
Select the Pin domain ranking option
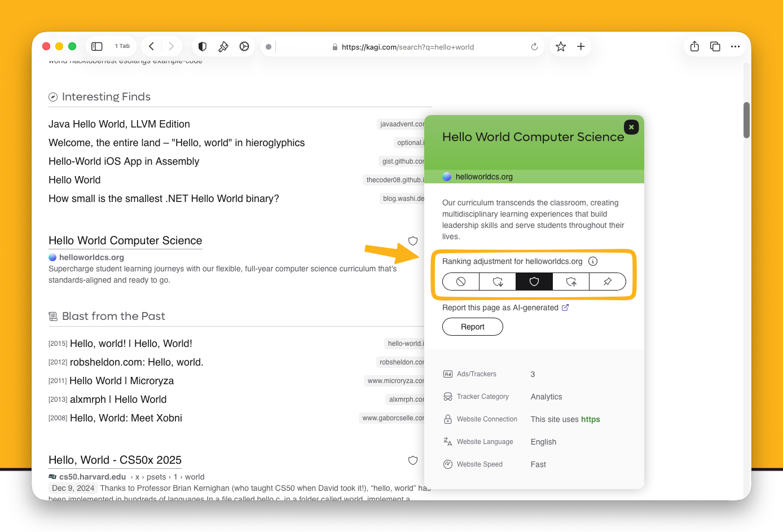coord(608,282)
